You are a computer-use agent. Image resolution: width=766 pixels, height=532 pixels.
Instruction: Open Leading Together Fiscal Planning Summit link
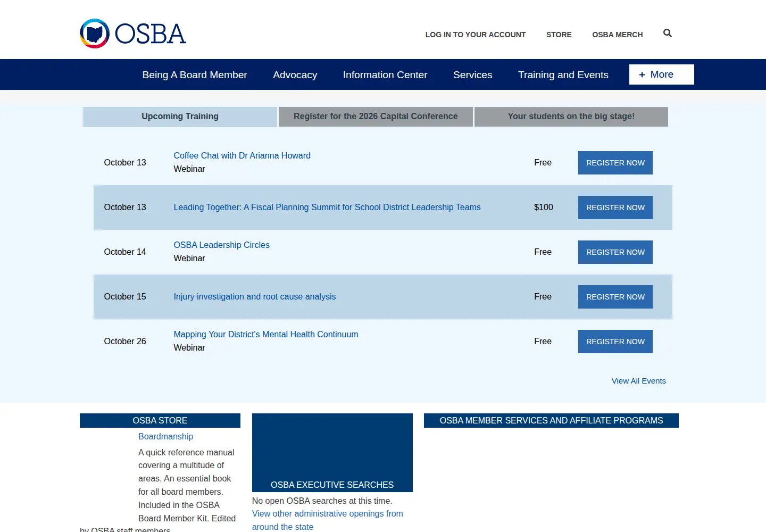pyautogui.click(x=327, y=207)
